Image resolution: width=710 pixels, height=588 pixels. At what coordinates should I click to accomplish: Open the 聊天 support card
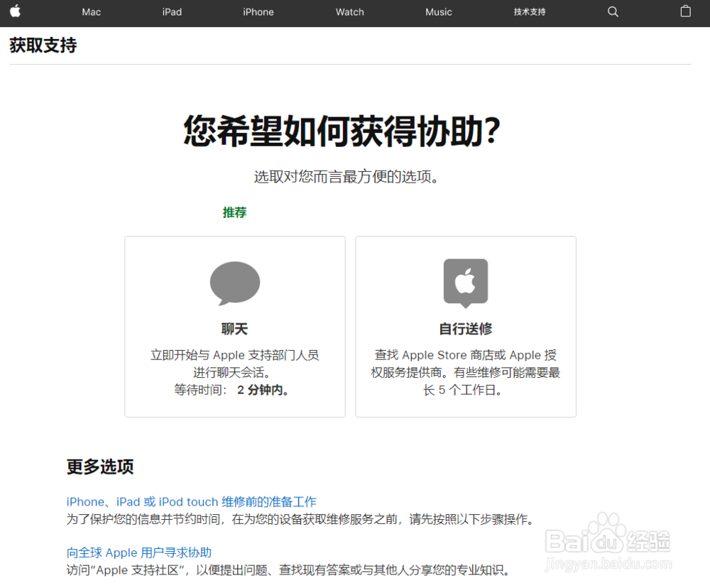click(234, 327)
